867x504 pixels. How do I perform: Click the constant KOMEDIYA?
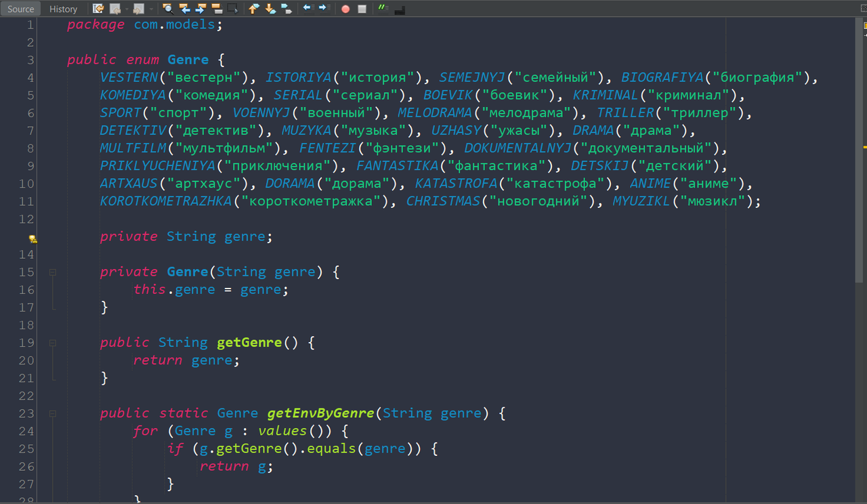[133, 95]
